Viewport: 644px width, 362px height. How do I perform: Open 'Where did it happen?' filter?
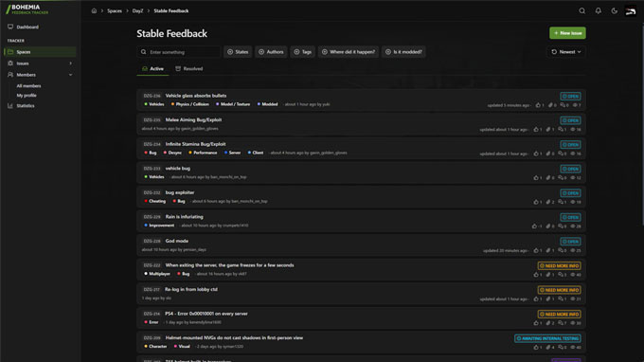(x=349, y=52)
